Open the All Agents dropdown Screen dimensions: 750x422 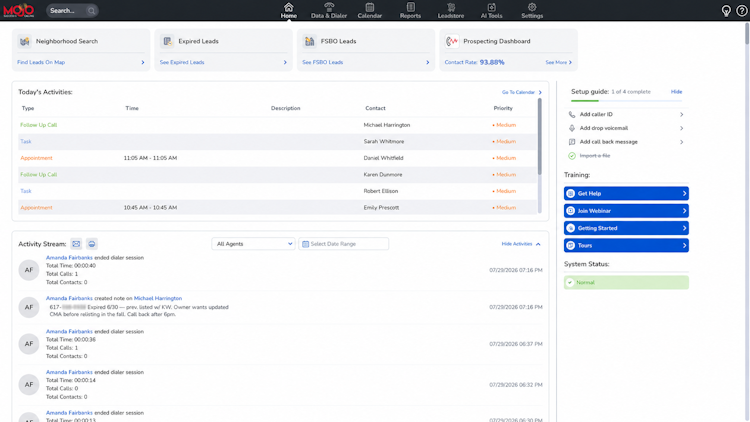(253, 244)
